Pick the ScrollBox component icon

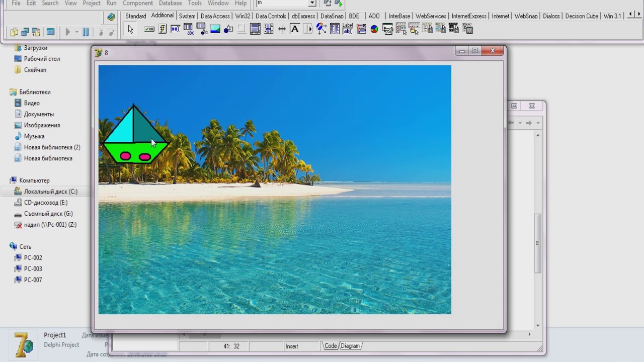(x=255, y=29)
